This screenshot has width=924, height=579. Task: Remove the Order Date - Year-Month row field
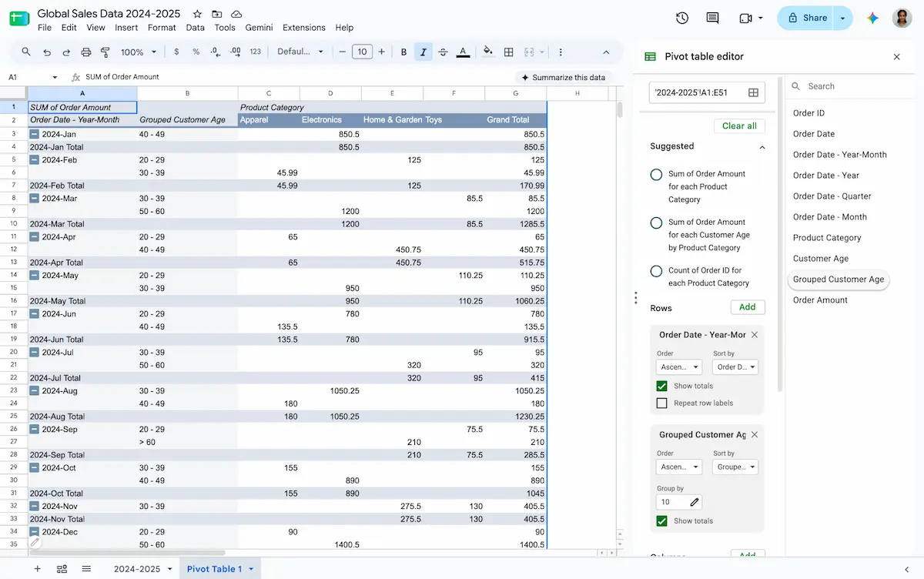(x=755, y=335)
